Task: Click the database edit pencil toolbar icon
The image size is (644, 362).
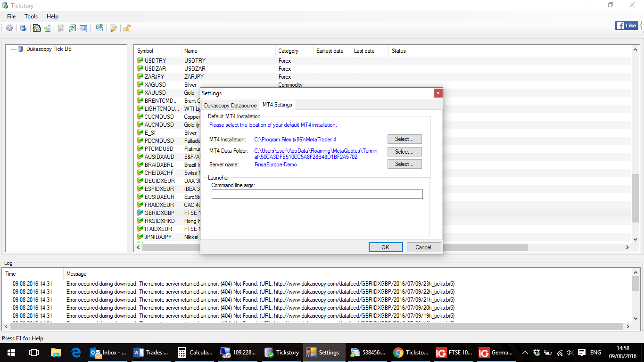Action: tap(113, 28)
